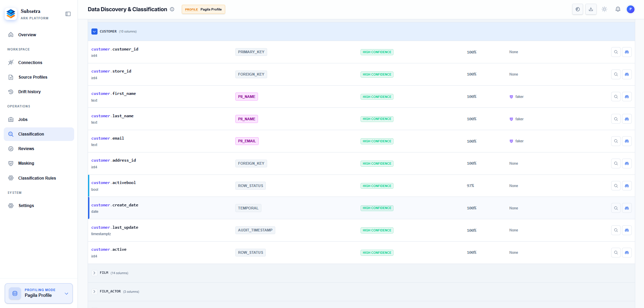Click the download export icon in the header
Screen dimensions: 644x308
[591, 9]
